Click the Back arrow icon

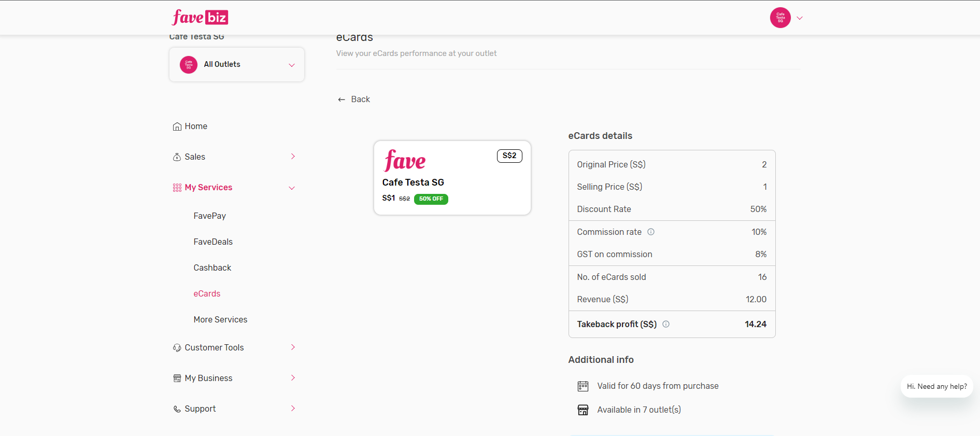(342, 100)
